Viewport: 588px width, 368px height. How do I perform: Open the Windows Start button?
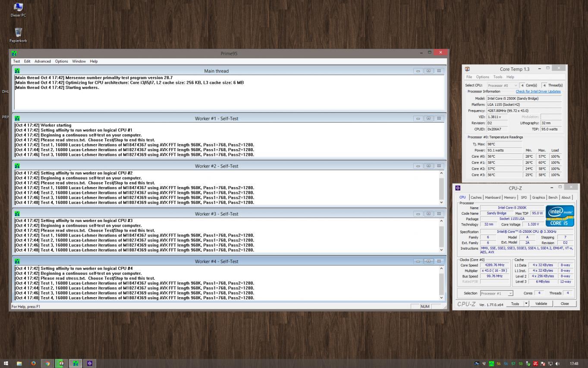pos(6,363)
